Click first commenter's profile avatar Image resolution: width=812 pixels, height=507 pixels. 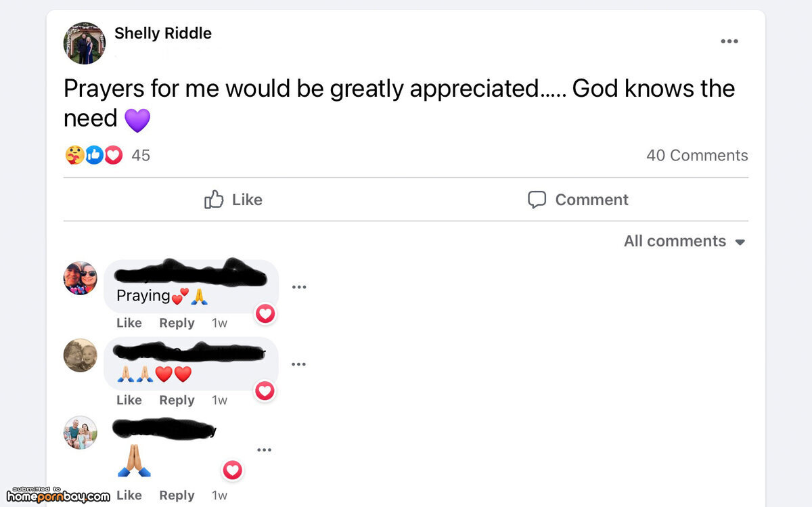click(x=81, y=278)
